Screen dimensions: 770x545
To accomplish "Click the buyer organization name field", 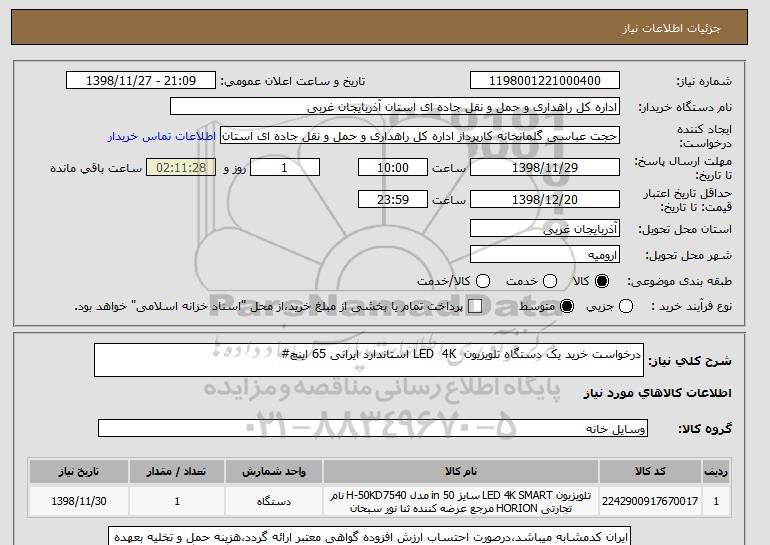I will (x=395, y=107).
